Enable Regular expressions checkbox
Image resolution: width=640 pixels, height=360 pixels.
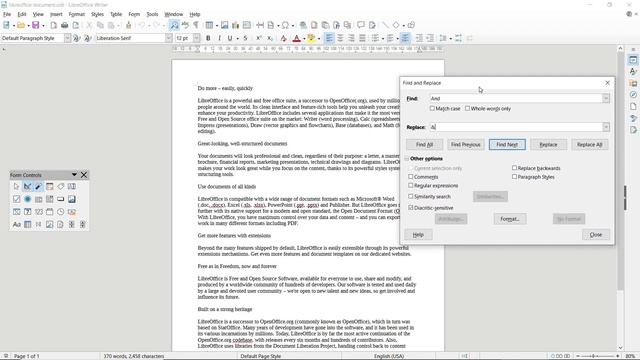[x=411, y=186]
